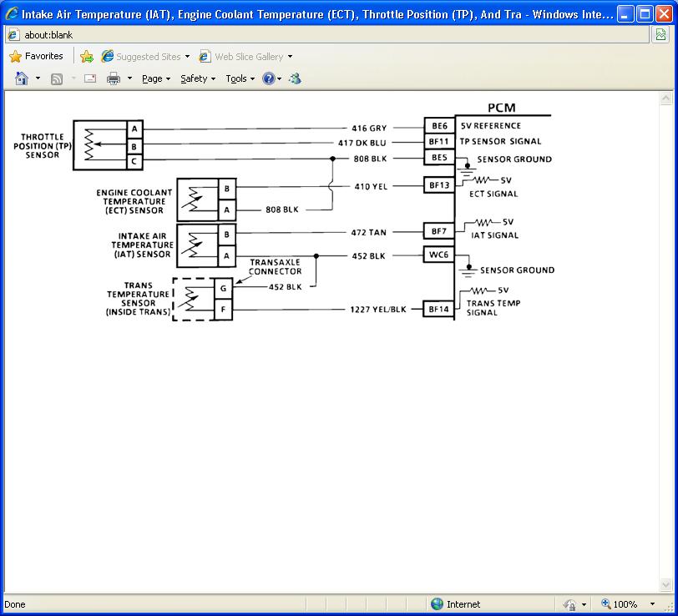The image size is (678, 616).
Task: Click the RSS feeds icon
Action: tap(57, 78)
